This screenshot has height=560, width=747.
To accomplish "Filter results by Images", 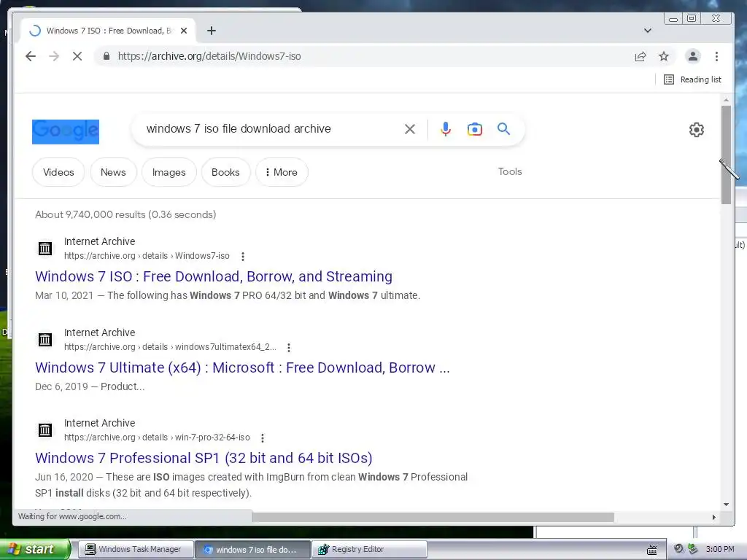I will tap(169, 172).
